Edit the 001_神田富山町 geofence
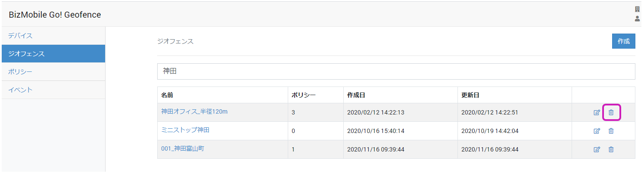 click(x=597, y=149)
